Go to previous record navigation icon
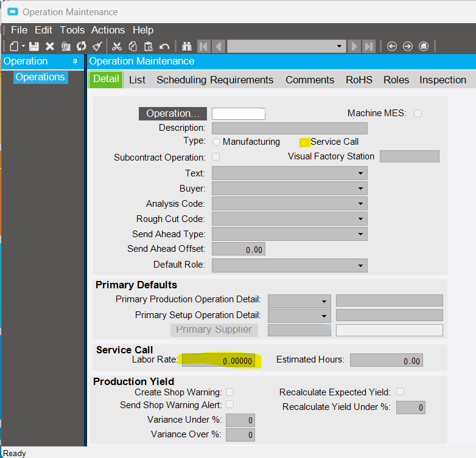This screenshot has width=476, height=458. (219, 46)
